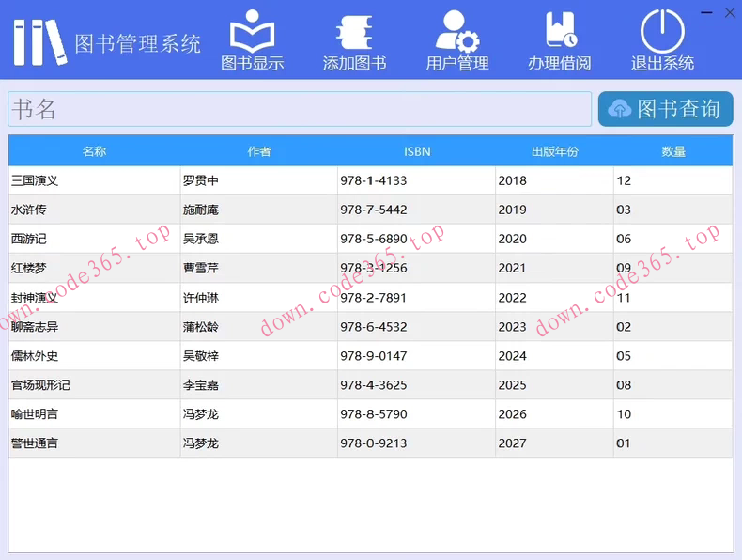The image size is (742, 560).
Task: Click the 添加图书 add book icon
Action: 354,32
